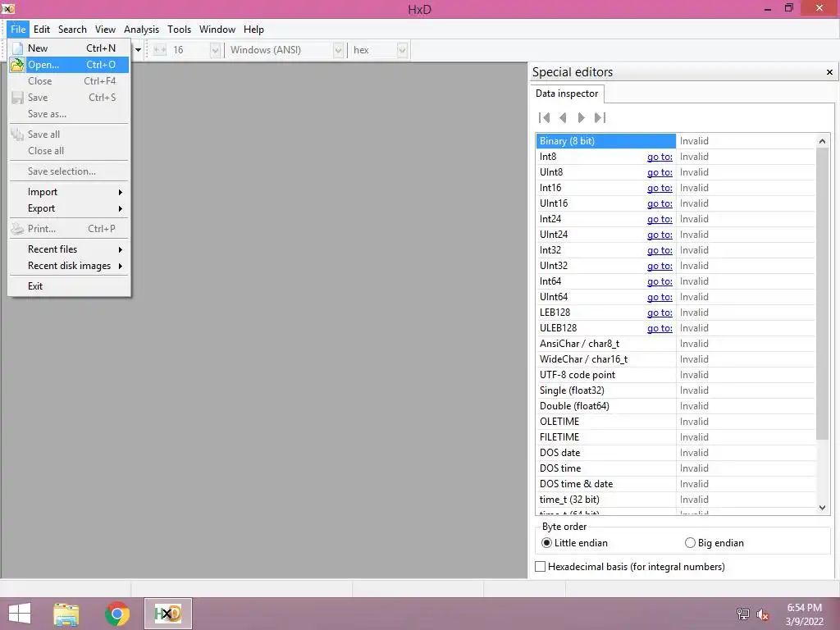Click the File menu header

18,30
